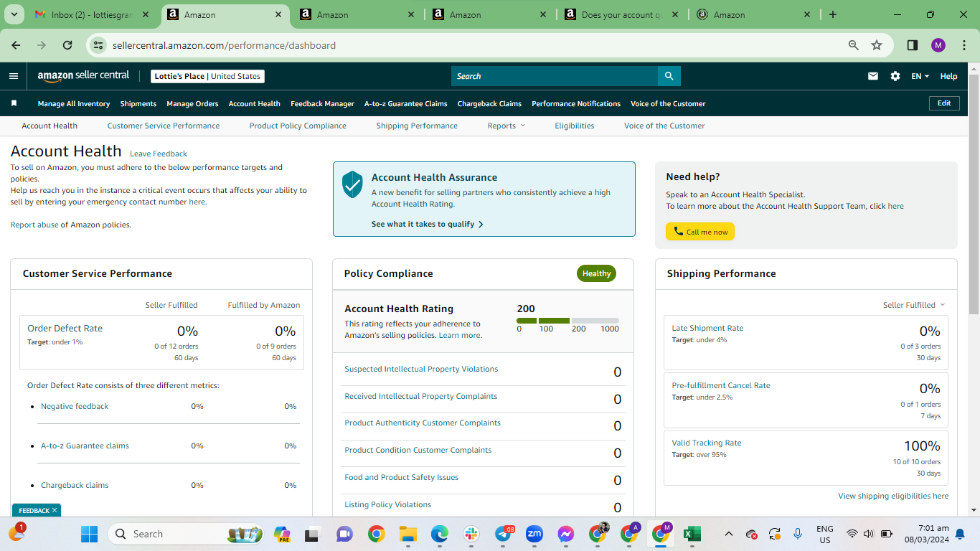Click the Call me now button
980x551 pixels.
[700, 232]
